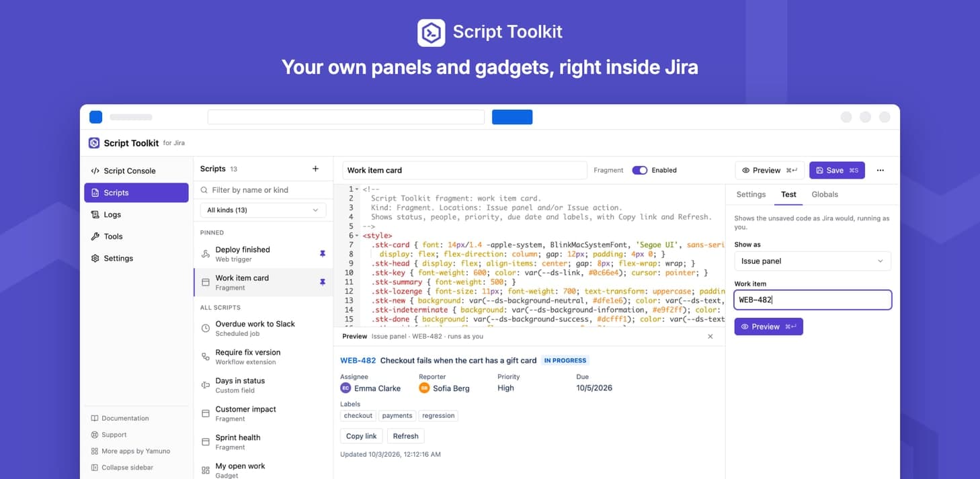Viewport: 980px width, 479px height.
Task: Click the due date 10/5/2026
Action: click(x=595, y=388)
